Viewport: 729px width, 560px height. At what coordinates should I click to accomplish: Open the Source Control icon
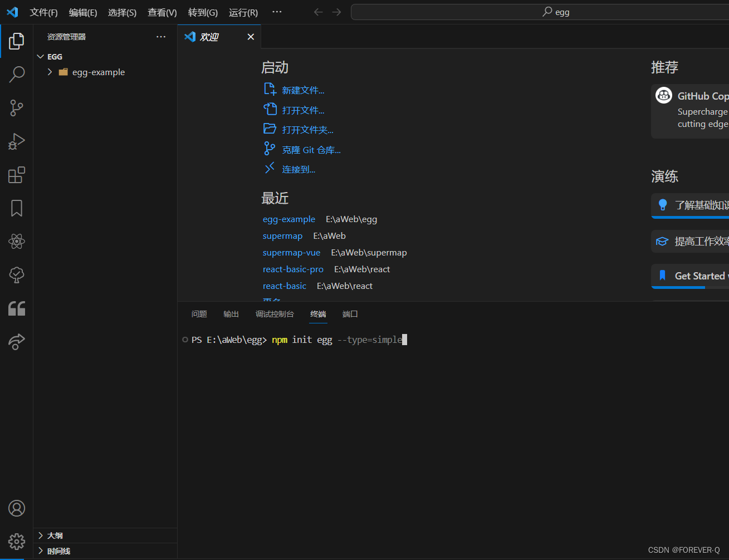17,107
